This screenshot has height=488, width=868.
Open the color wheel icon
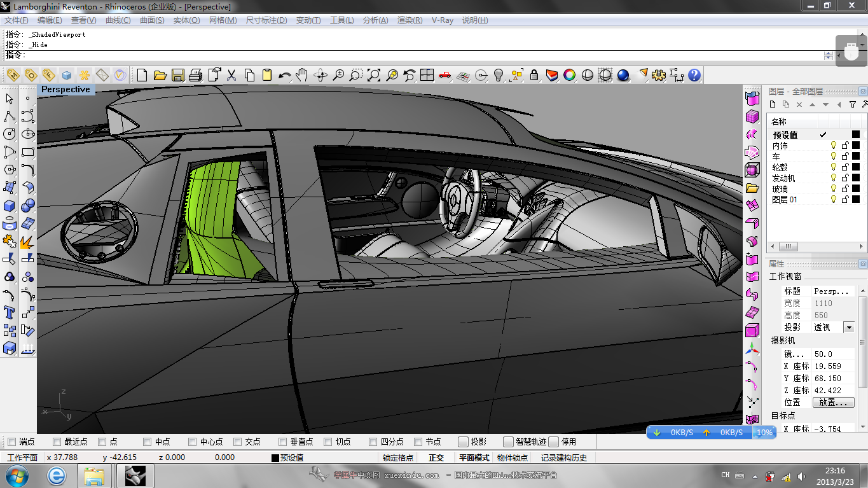point(570,75)
